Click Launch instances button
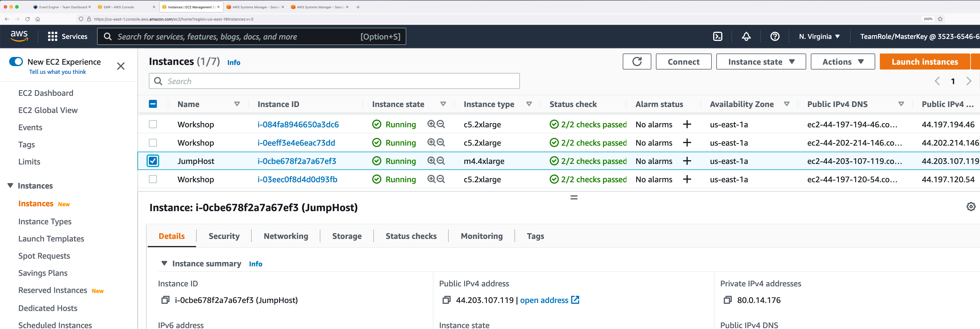 pos(924,62)
